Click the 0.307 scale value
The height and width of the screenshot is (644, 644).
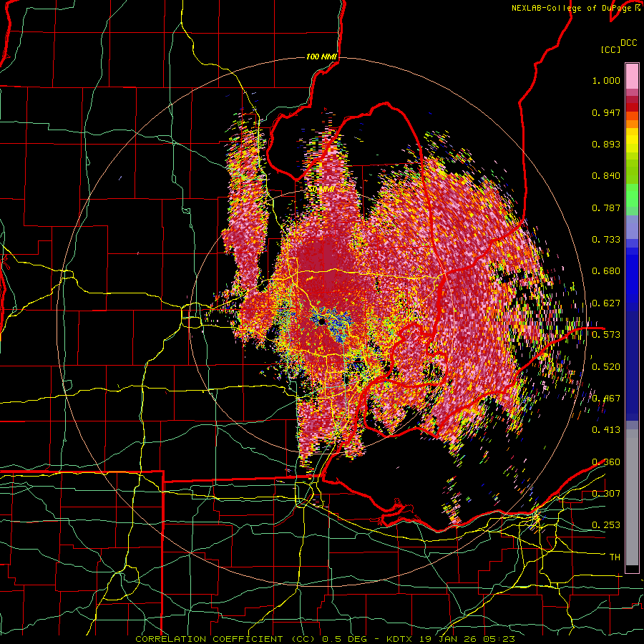pos(606,493)
